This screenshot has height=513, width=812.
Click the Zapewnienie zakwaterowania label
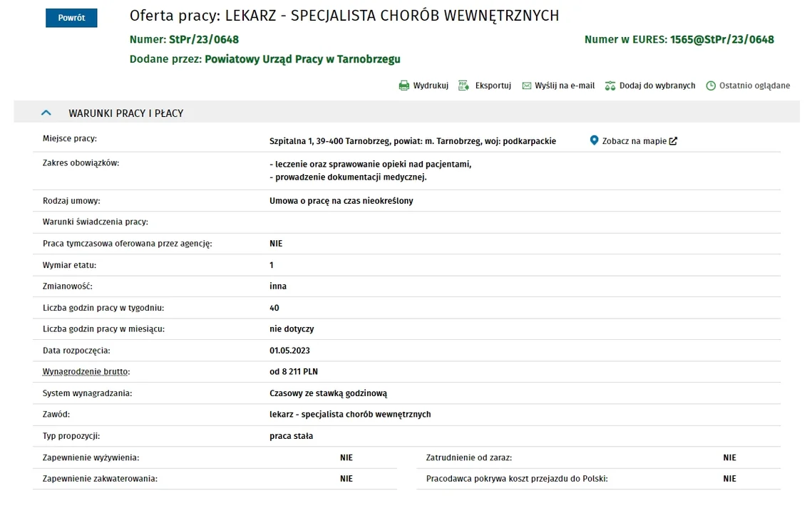pyautogui.click(x=100, y=479)
